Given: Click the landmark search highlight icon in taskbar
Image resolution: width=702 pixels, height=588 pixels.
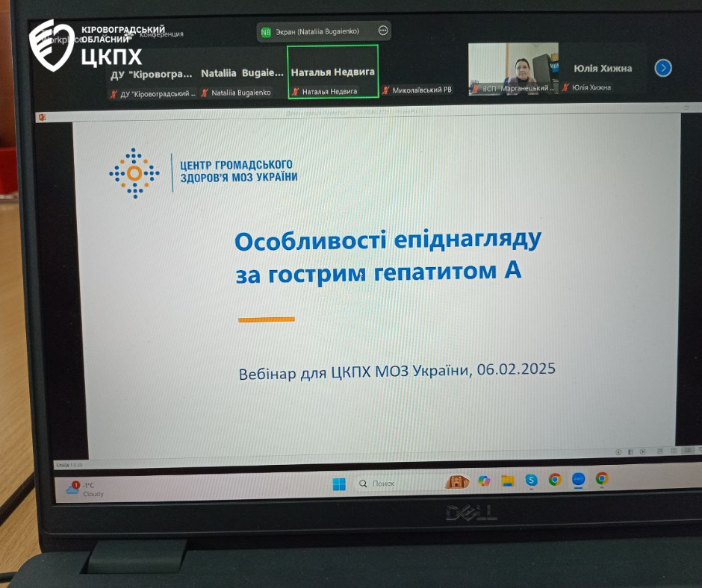Looking at the screenshot, I should 456,482.
